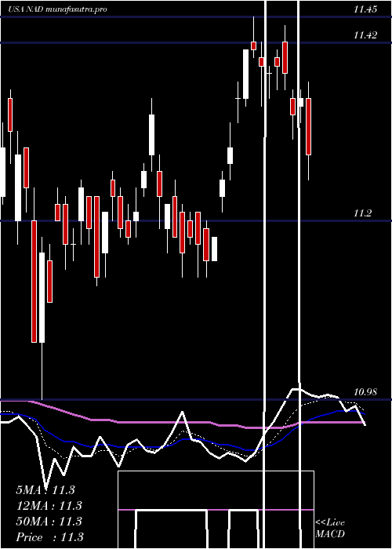392x549 pixels.
Task: Click the 'Price : 11.3' reading
Action: click(49, 537)
